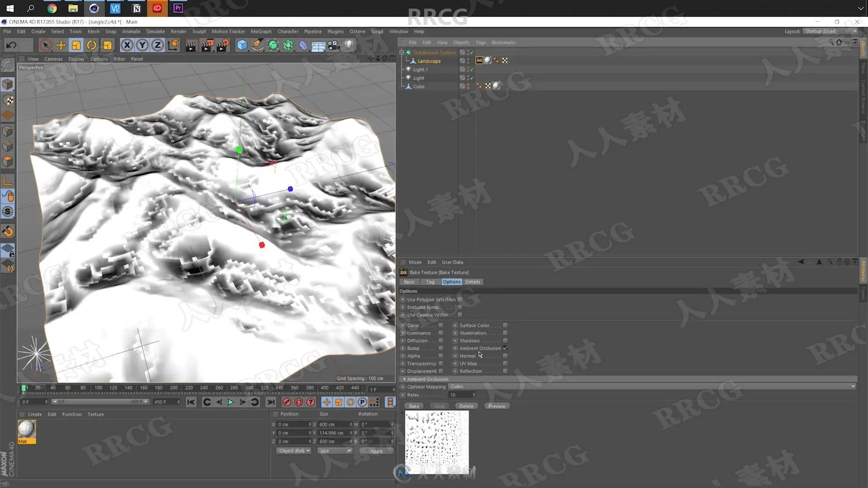Add a Cube primitive object
Screen dimensions: 868x488
242,45
